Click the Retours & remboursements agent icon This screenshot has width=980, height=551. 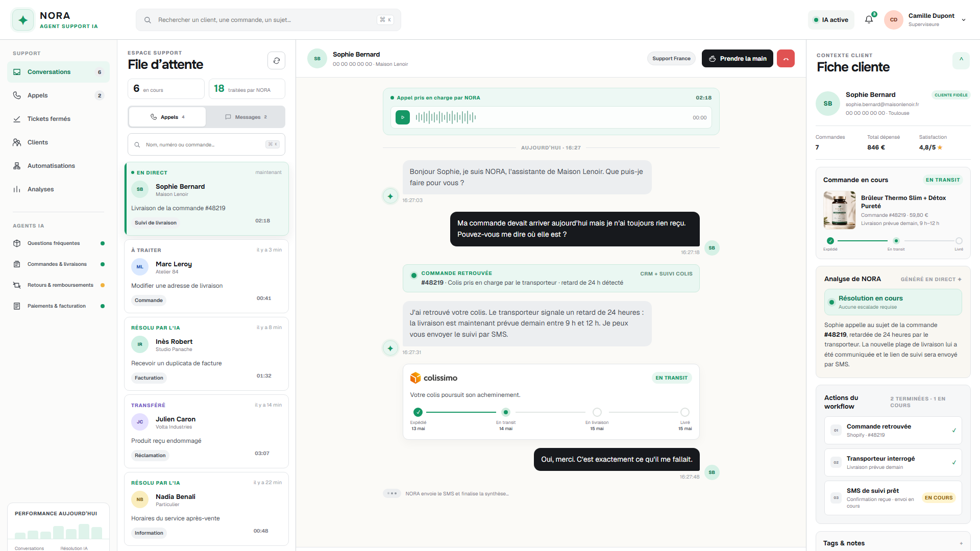pos(17,285)
